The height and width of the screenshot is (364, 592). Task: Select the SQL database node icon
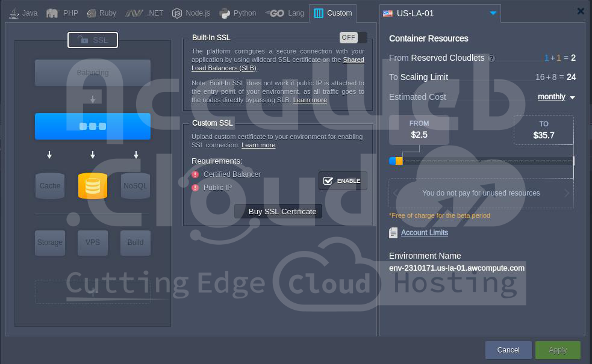93,186
